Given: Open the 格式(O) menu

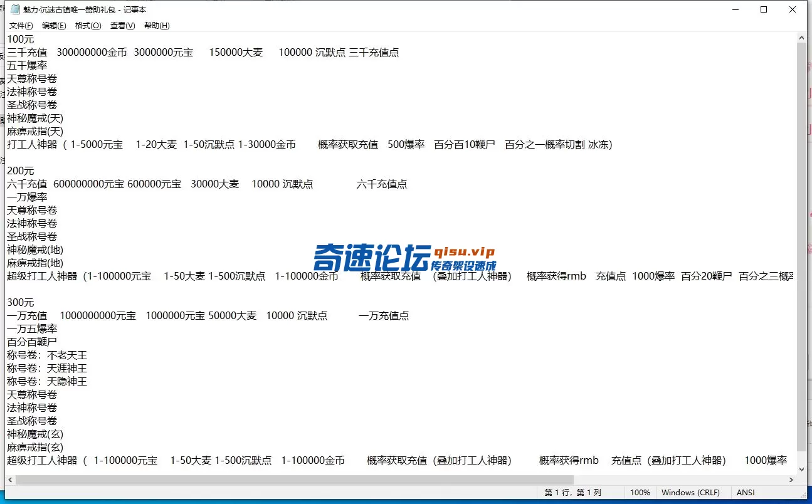Looking at the screenshot, I should [88, 26].
